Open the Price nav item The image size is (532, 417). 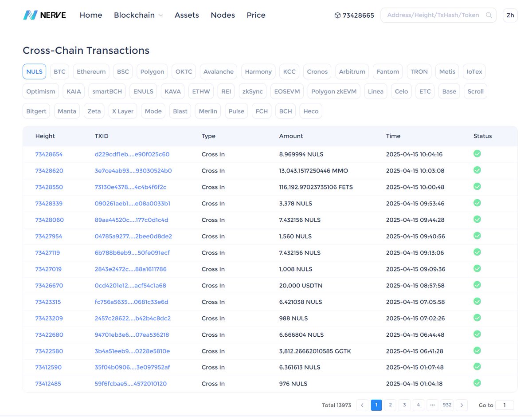(256, 15)
